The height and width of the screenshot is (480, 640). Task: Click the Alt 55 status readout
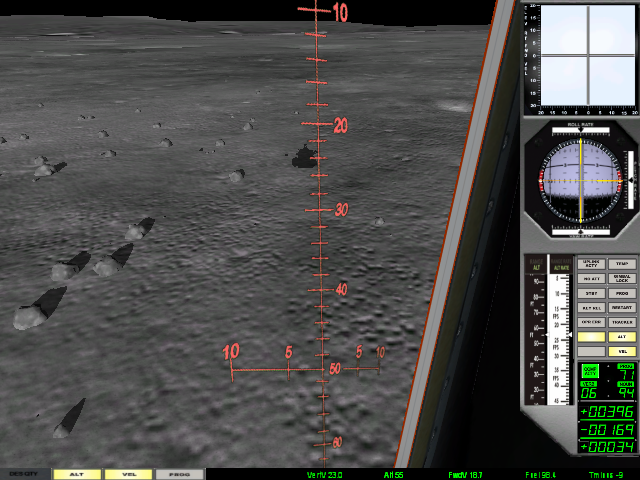coord(393,475)
